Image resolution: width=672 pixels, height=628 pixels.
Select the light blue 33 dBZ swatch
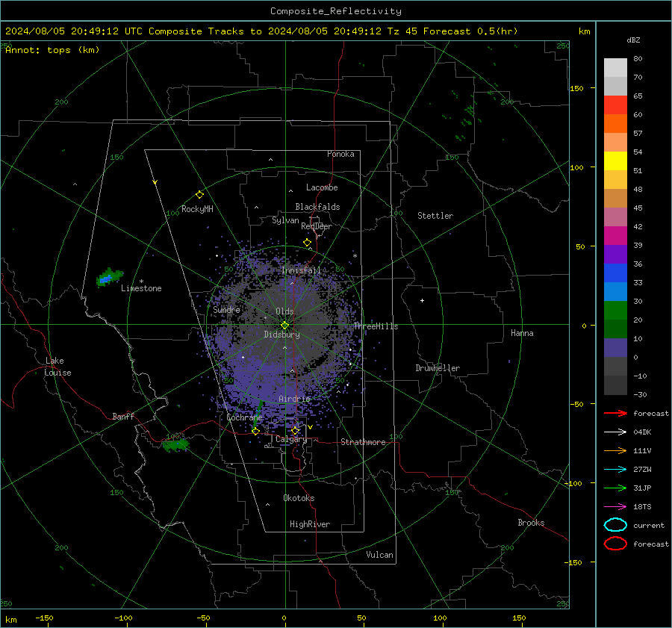pos(615,291)
